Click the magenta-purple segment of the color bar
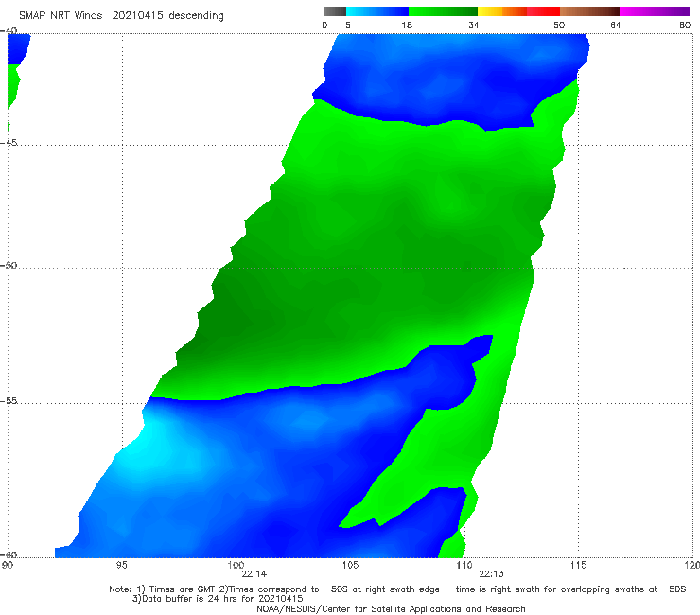This screenshot has height=615, width=700. 655,11
